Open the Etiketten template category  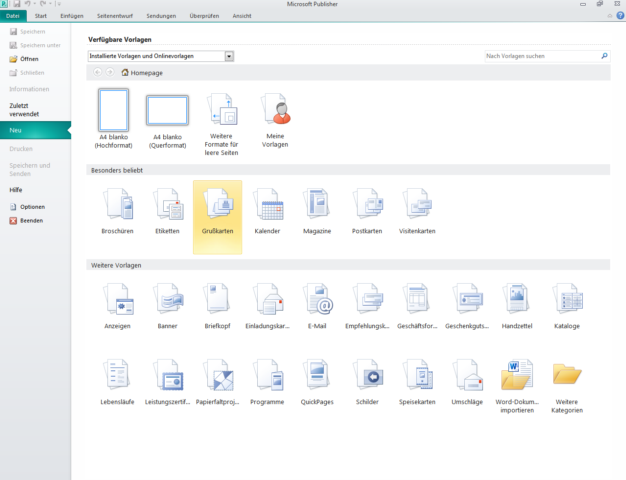[x=167, y=212]
